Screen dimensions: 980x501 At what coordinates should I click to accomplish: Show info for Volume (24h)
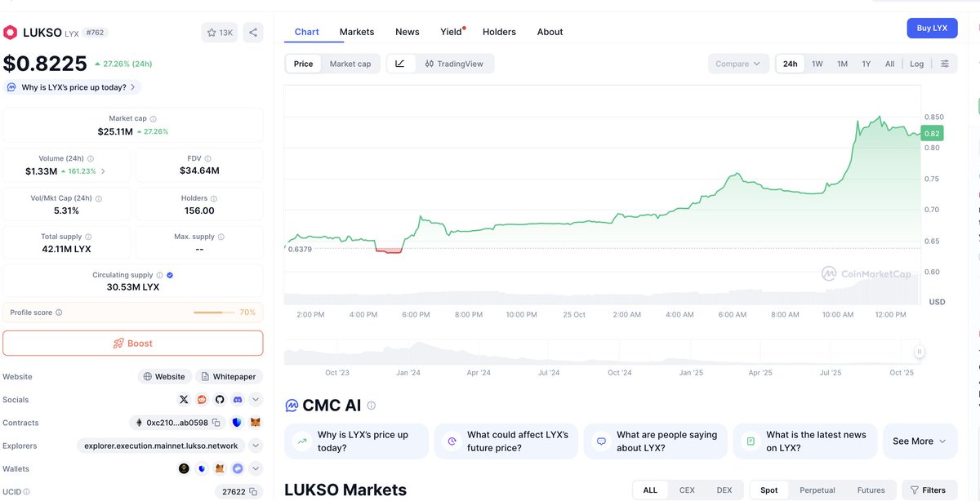pyautogui.click(x=91, y=159)
